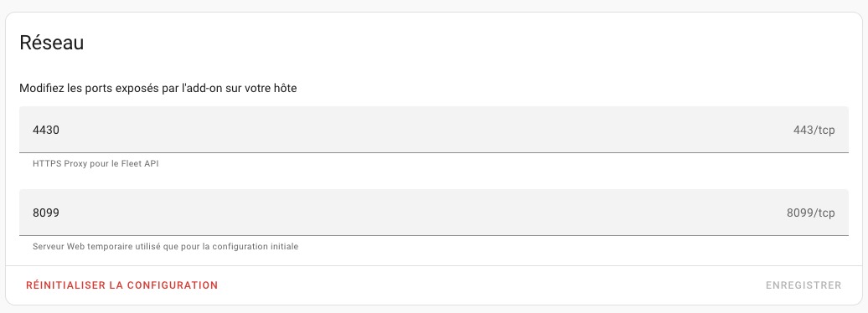Select the 443/tcp suffix label
Image resolution: width=868 pixels, height=313 pixels.
pyautogui.click(x=814, y=131)
